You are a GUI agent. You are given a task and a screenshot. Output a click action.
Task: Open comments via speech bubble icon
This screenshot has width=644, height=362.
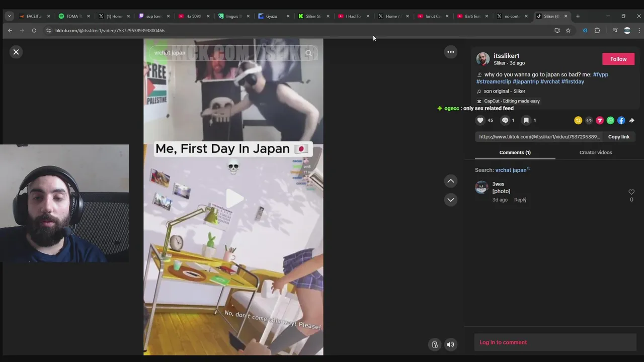(505, 120)
